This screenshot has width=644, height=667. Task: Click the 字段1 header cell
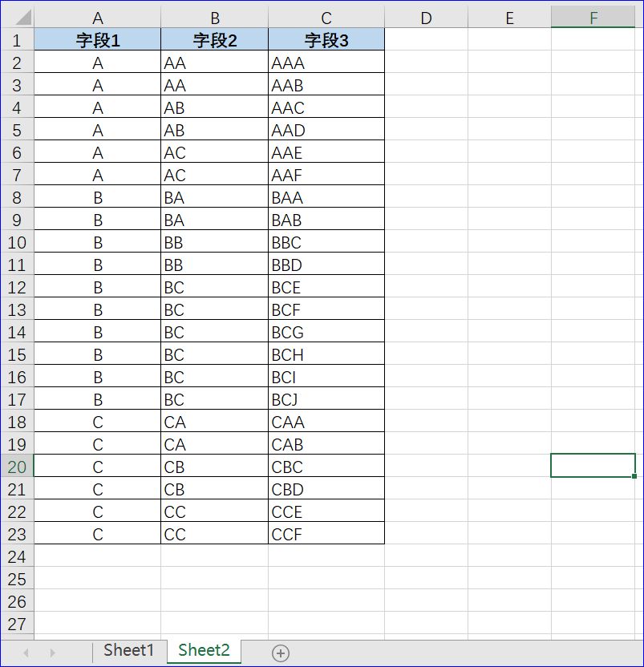[98, 40]
